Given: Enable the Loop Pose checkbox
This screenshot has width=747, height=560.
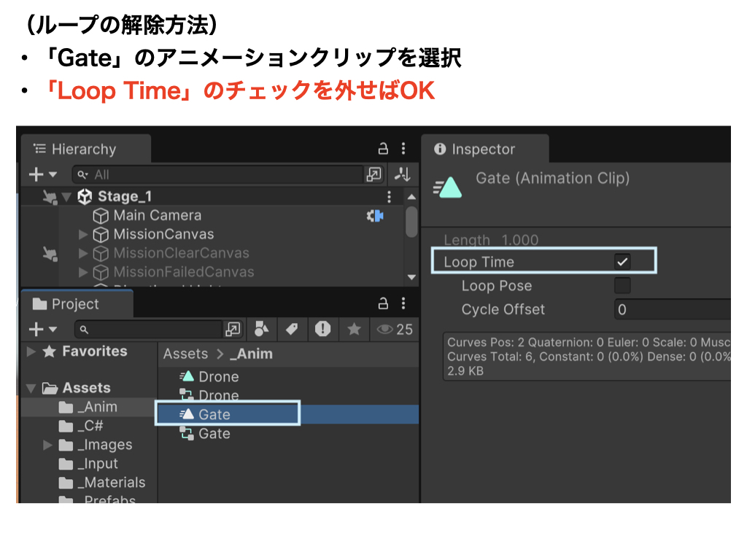Looking at the screenshot, I should tap(622, 286).
